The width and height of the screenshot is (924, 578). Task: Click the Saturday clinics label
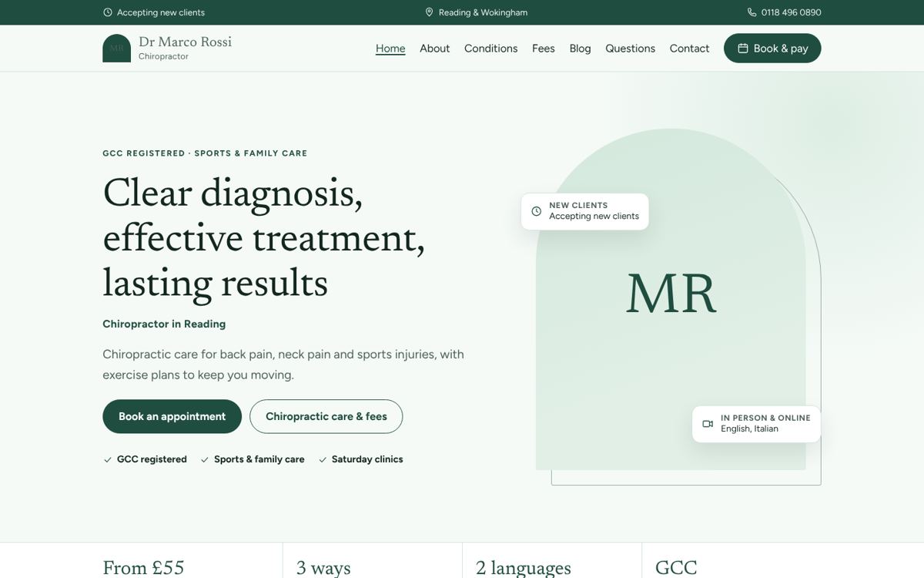tap(367, 459)
